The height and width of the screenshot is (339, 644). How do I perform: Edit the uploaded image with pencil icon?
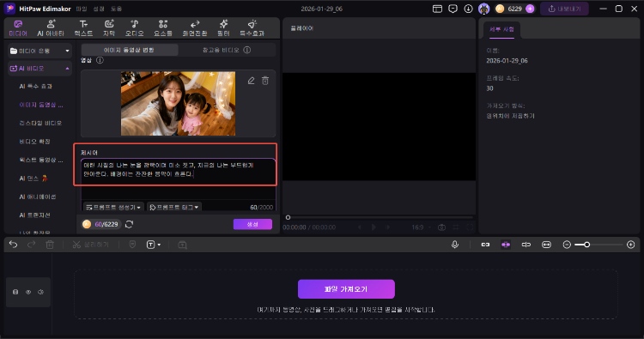[x=251, y=81]
